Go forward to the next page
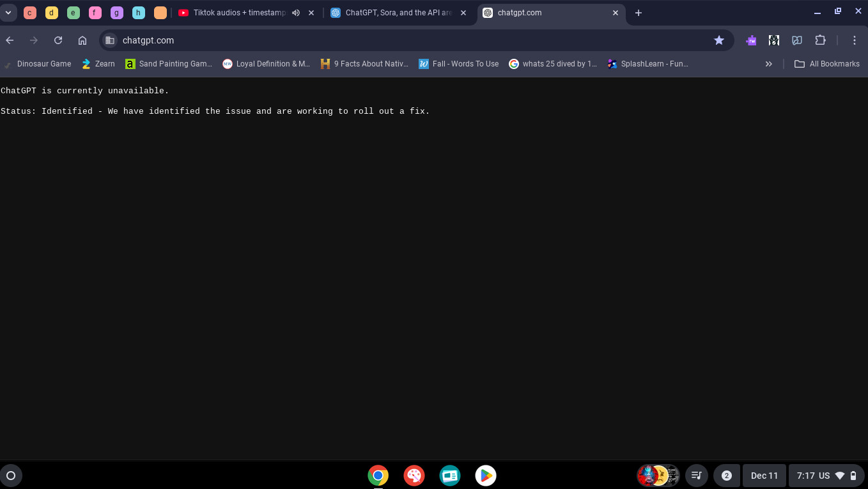Viewport: 868px width, 489px height. coord(34,40)
